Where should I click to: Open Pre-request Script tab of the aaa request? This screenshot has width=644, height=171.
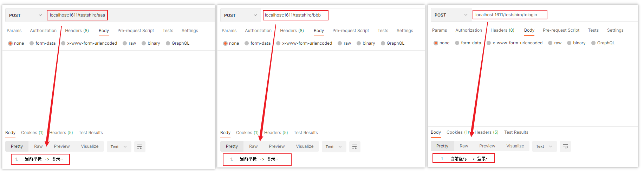tap(136, 31)
